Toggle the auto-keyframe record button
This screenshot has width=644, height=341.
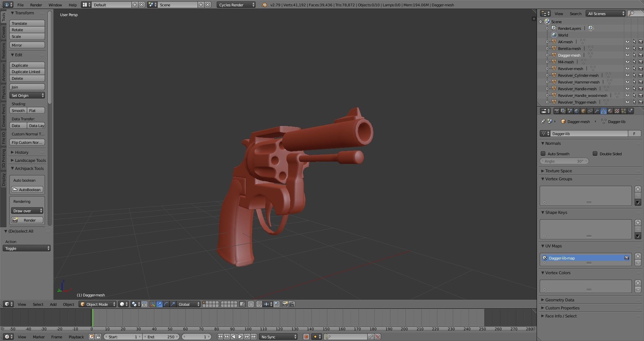click(306, 337)
